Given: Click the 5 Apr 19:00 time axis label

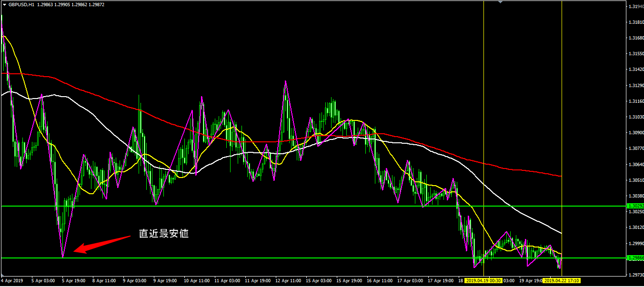Looking at the screenshot, I should pyautogui.click(x=73, y=281).
